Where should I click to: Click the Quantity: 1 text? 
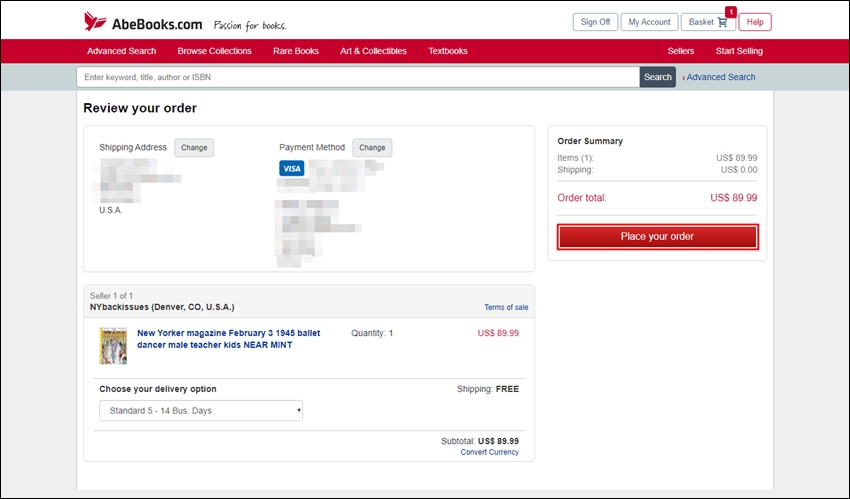coord(372,333)
